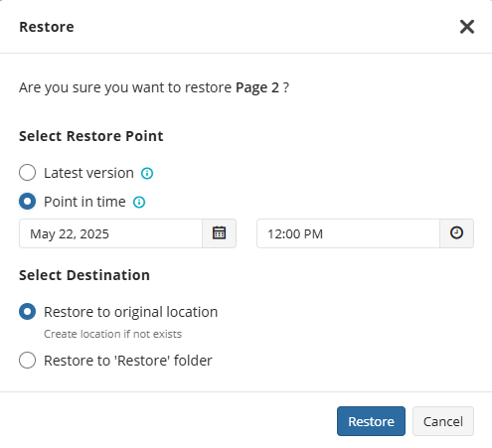Choose the Restore to 'Restore' folder radio
The image size is (492, 448).
click(27, 360)
